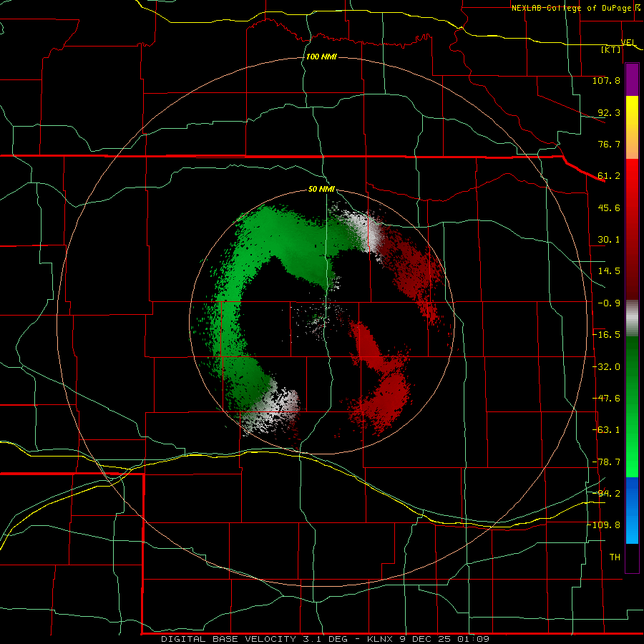Screen dimensions: 644x644
Task: Select the 76.7 scale value
Action: click(609, 144)
